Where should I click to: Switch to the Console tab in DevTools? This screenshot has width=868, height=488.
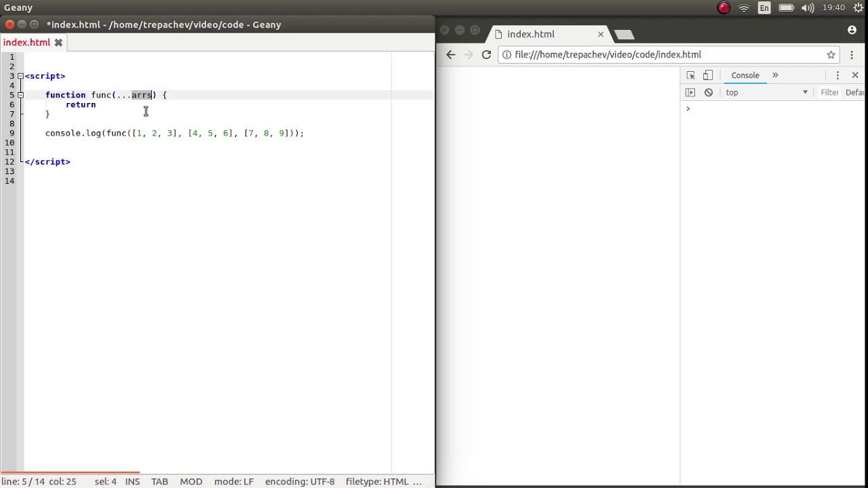tap(745, 75)
